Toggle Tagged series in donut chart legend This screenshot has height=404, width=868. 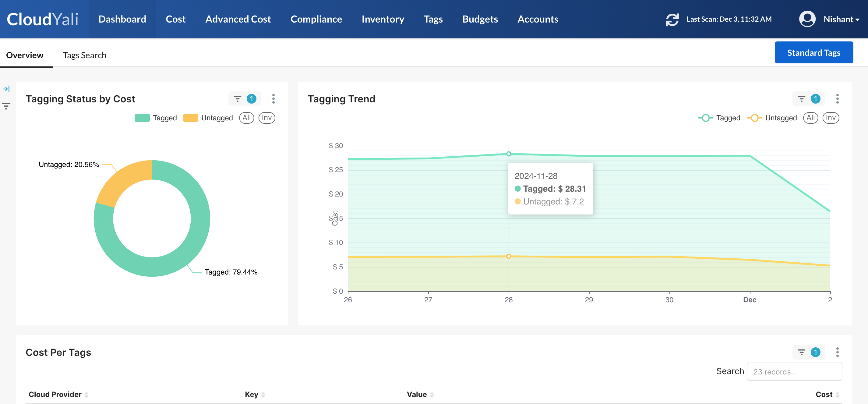pos(155,118)
